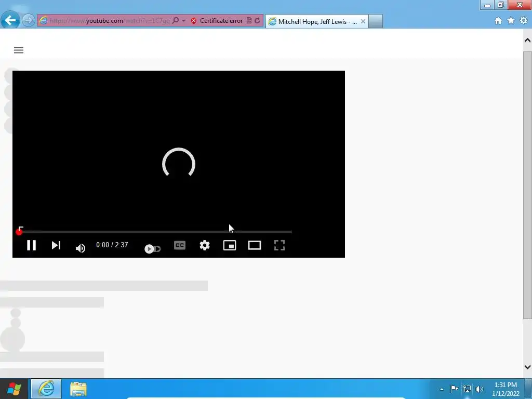Enable miniplayer mode

(x=229, y=245)
